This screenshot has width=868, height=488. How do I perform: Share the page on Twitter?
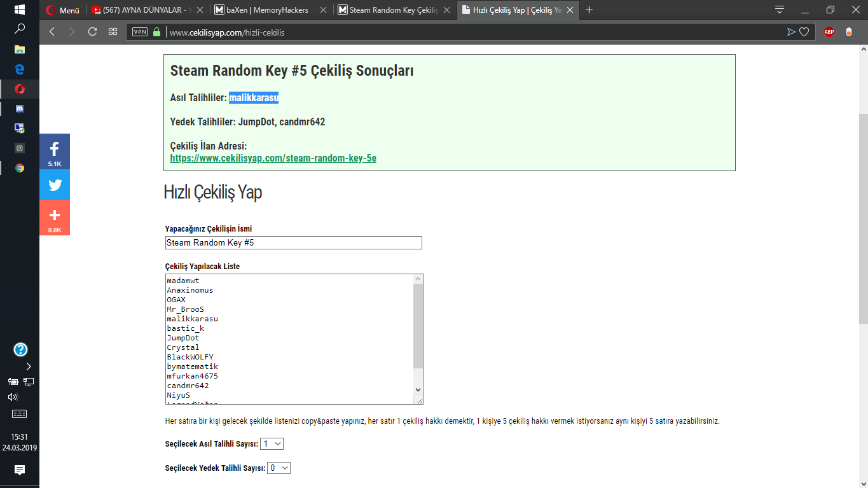pos(55,185)
